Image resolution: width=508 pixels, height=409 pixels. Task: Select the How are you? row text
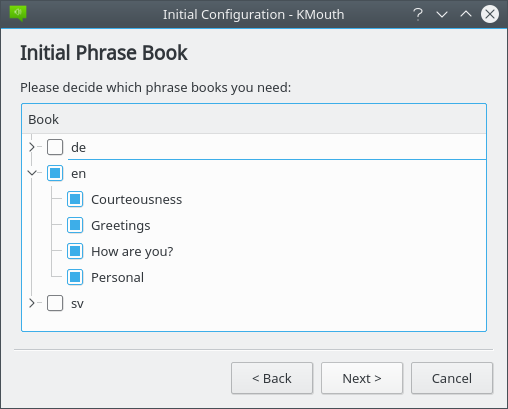pyautogui.click(x=132, y=252)
